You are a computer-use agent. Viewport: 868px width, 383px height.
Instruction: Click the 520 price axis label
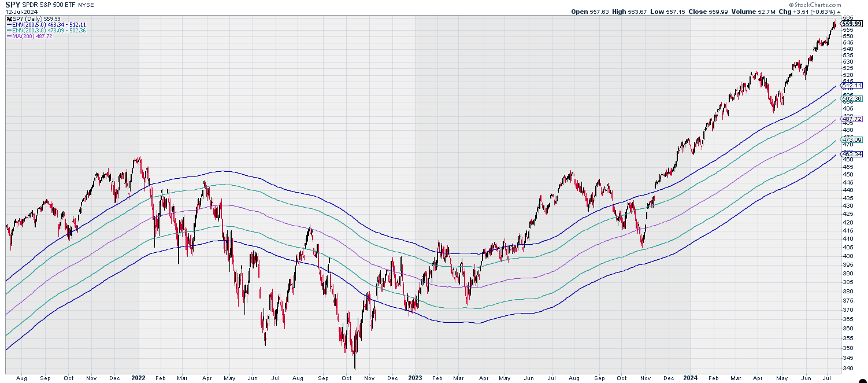pyautogui.click(x=848, y=75)
